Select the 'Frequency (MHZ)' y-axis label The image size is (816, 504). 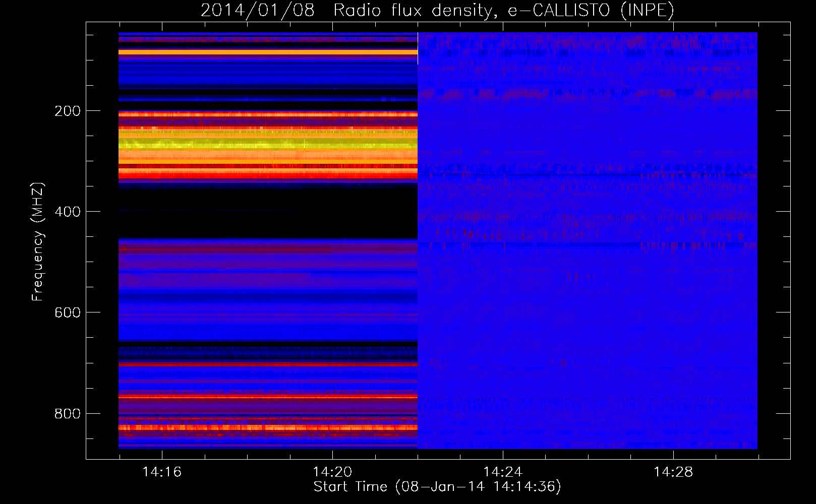[38, 242]
